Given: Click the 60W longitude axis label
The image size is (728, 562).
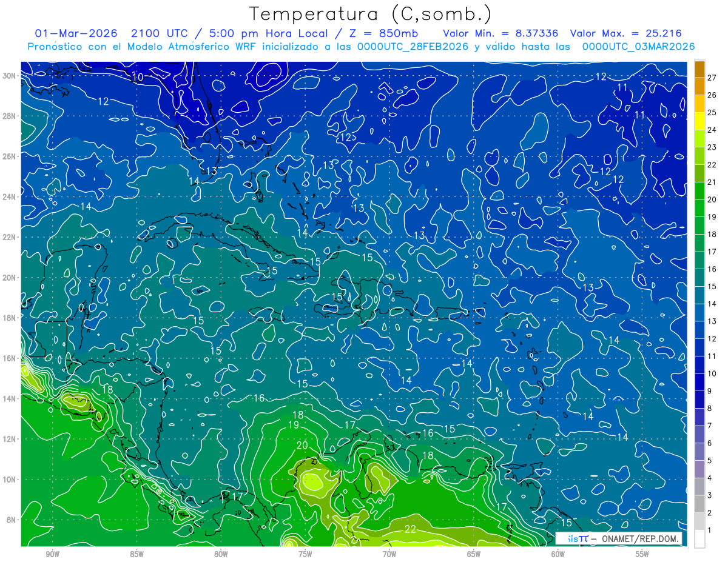Looking at the screenshot, I should [558, 555].
